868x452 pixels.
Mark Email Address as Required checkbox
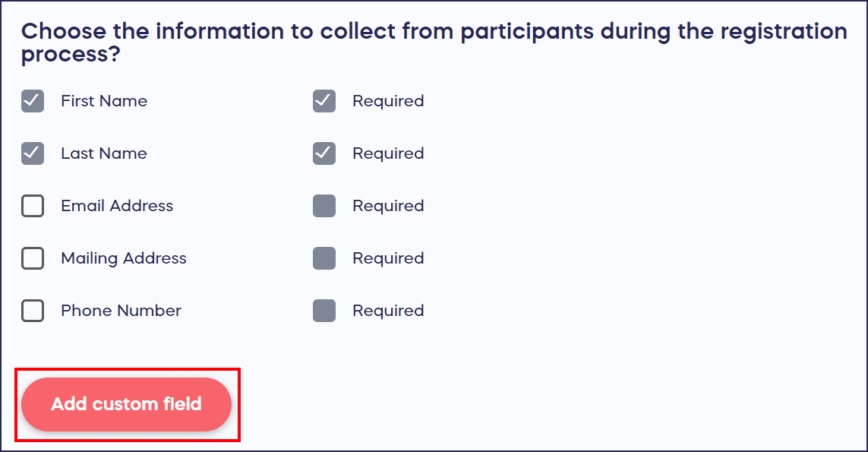click(324, 206)
